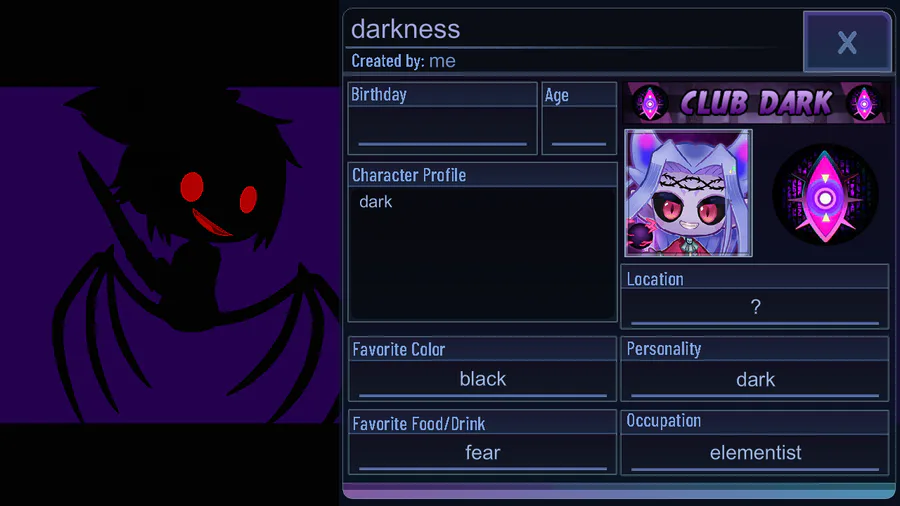This screenshot has width=900, height=506.
Task: Open the club mascot portrait thumbnail
Action: pos(688,193)
